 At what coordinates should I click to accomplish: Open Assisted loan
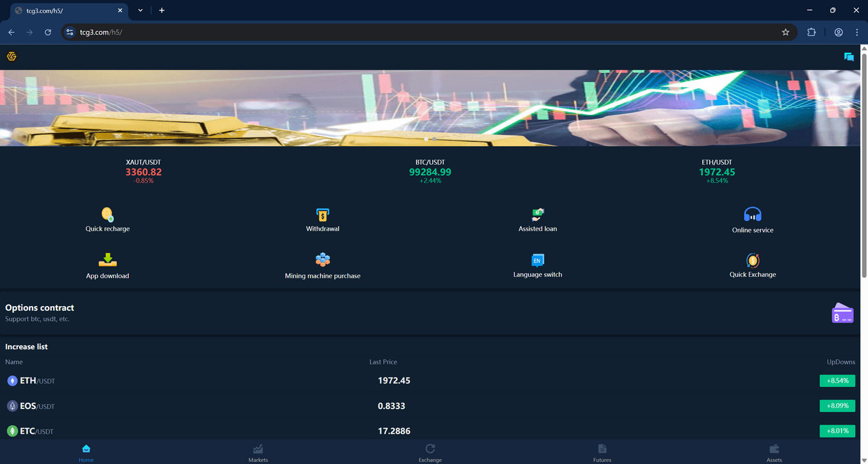537,219
